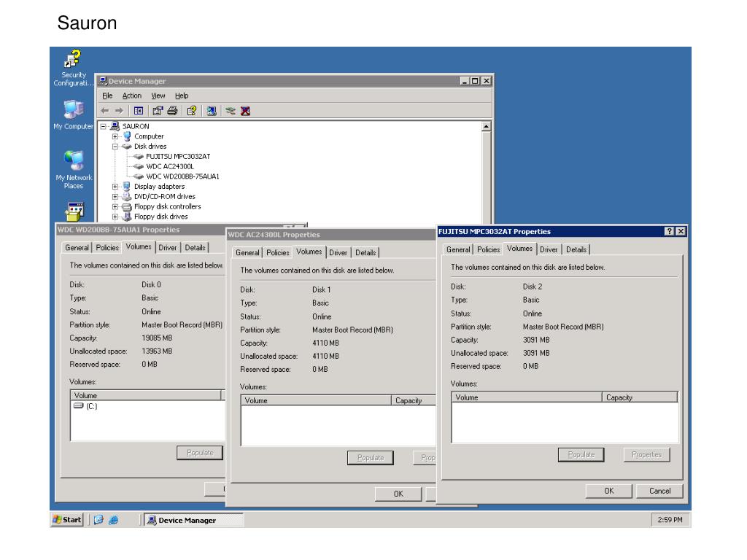Collapse the SAURON root node
The height and width of the screenshot is (560, 747).
103,126
